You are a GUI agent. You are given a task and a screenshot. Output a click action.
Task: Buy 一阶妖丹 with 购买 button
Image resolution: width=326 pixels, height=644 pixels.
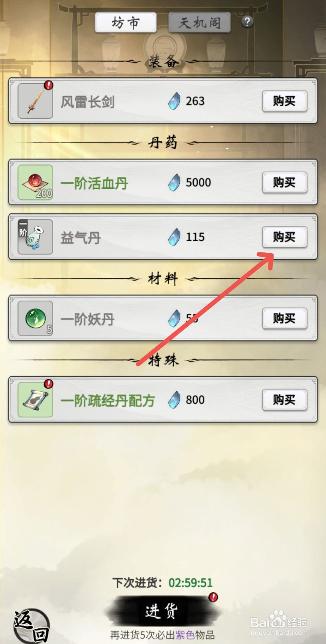pyautogui.click(x=284, y=318)
